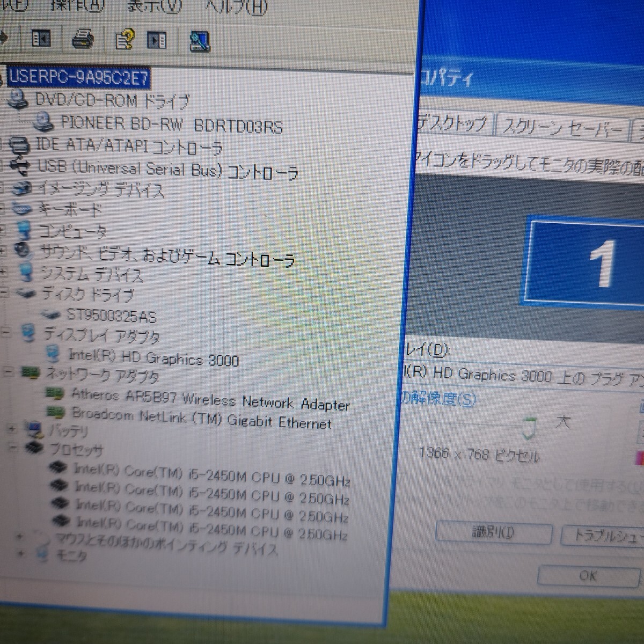644x644 pixels.
Task: Expand the monitor tree node
Action: [21, 553]
